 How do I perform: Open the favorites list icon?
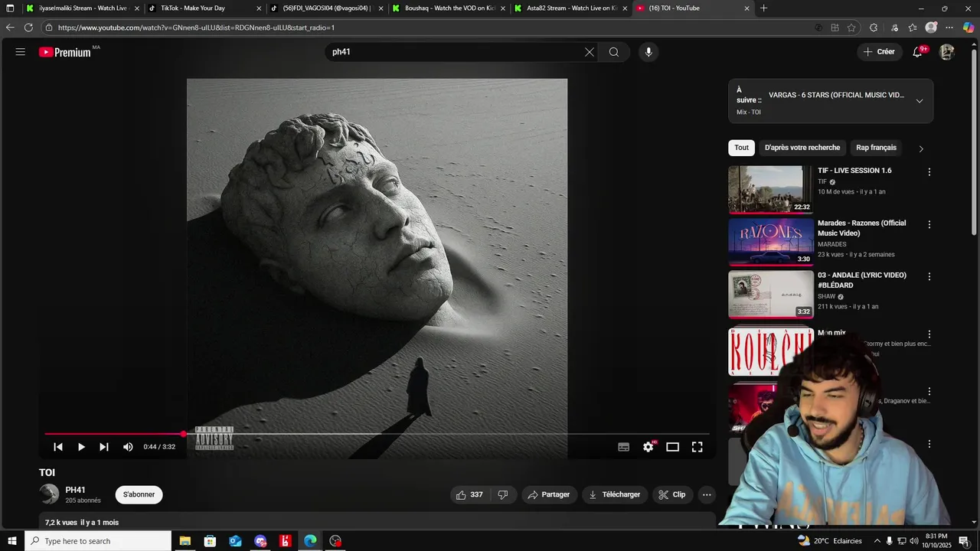[x=913, y=28]
